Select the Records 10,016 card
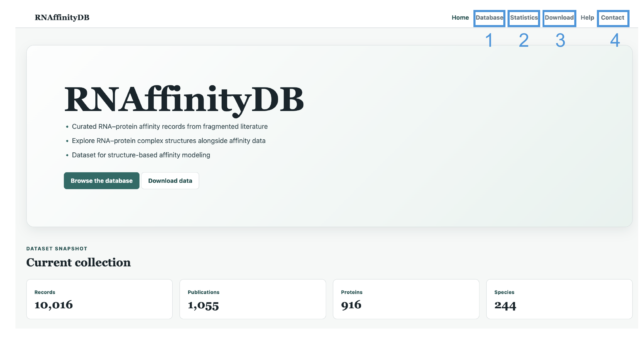 [99, 299]
